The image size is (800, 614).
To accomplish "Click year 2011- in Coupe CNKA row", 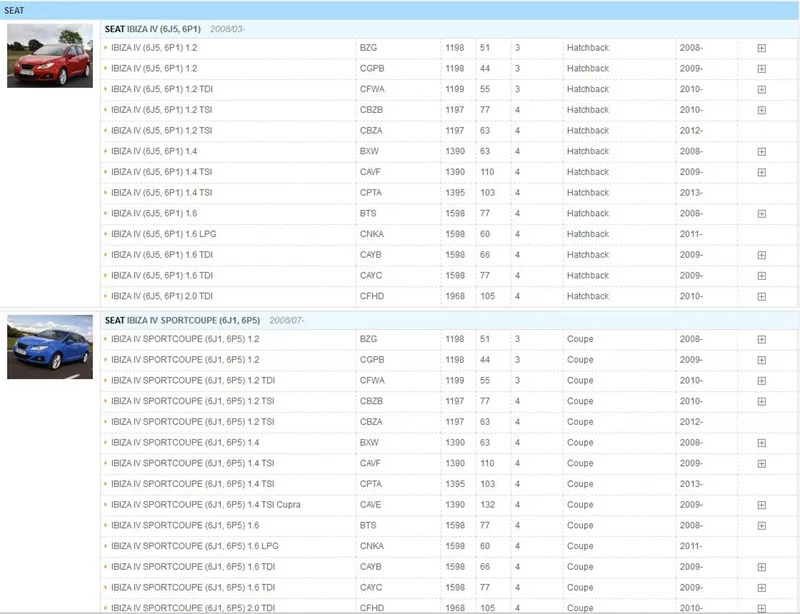I will [x=691, y=546].
